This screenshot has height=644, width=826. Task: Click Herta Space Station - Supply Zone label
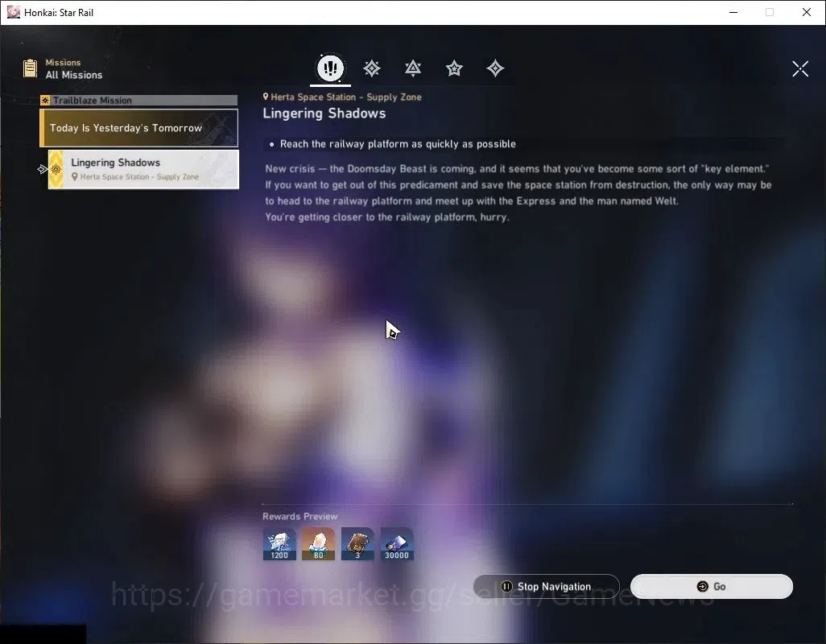click(x=346, y=97)
